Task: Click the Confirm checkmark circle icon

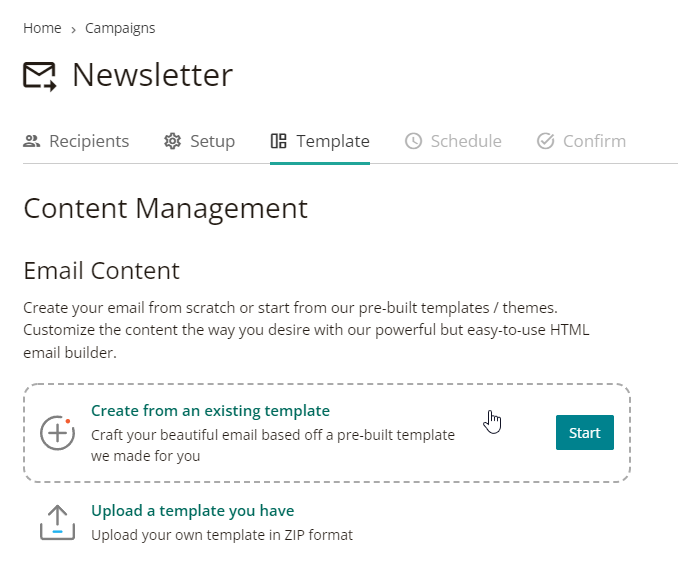Action: click(546, 141)
